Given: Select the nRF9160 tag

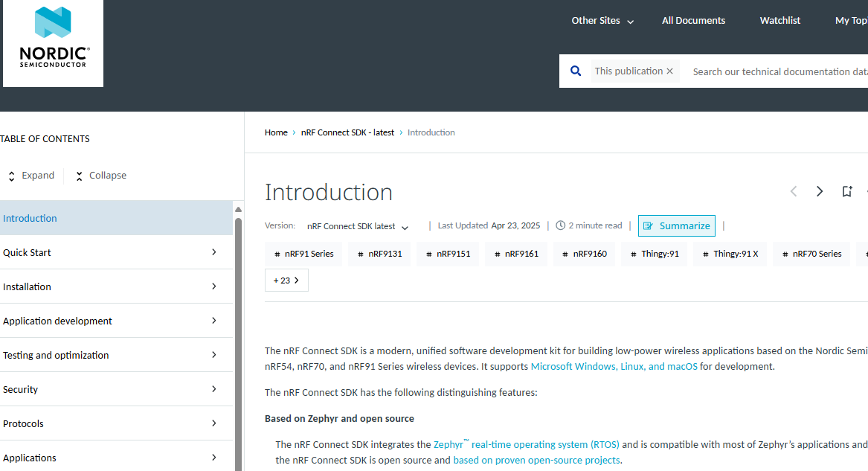Looking at the screenshot, I should (x=584, y=254).
